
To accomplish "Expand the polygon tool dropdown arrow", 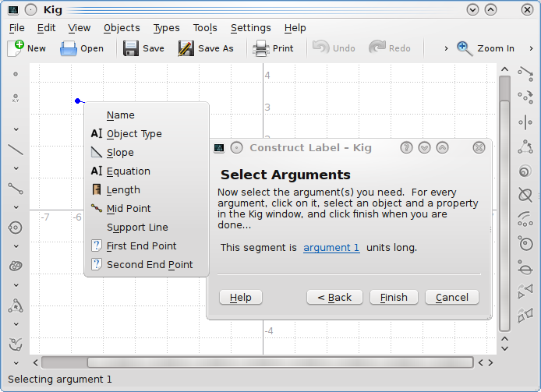I will (16, 324).
